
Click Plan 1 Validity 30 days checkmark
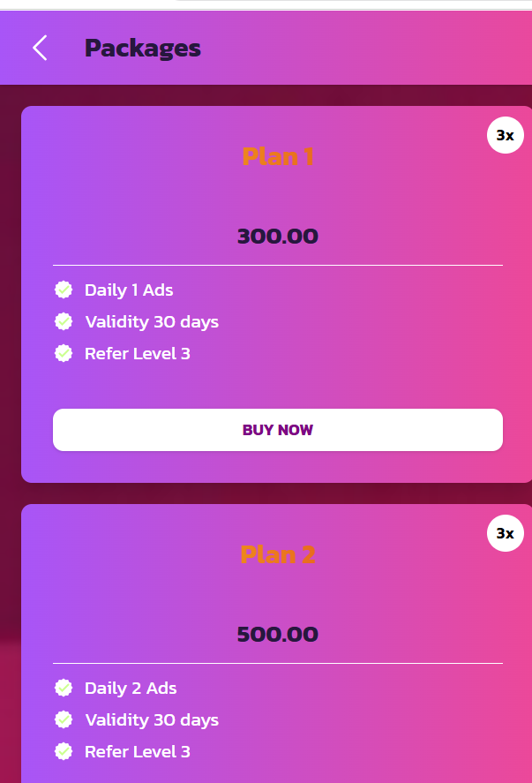(64, 321)
